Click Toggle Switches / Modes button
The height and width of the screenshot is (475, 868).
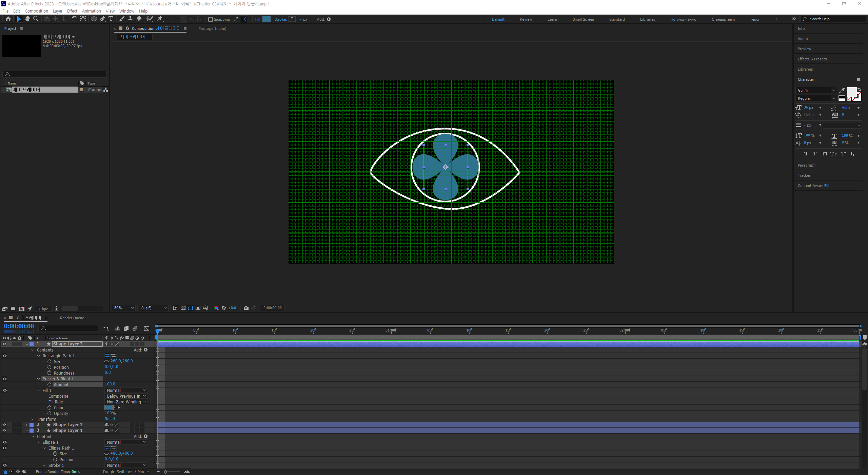(x=126, y=472)
